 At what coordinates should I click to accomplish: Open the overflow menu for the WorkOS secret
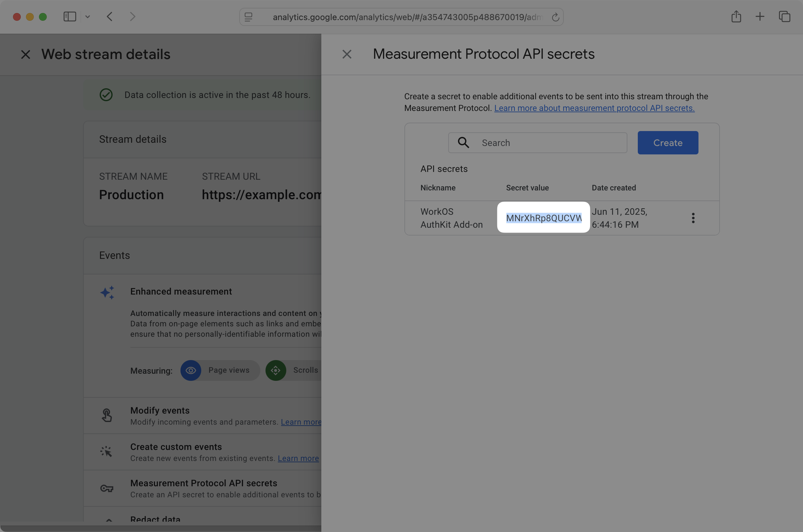coord(693,217)
